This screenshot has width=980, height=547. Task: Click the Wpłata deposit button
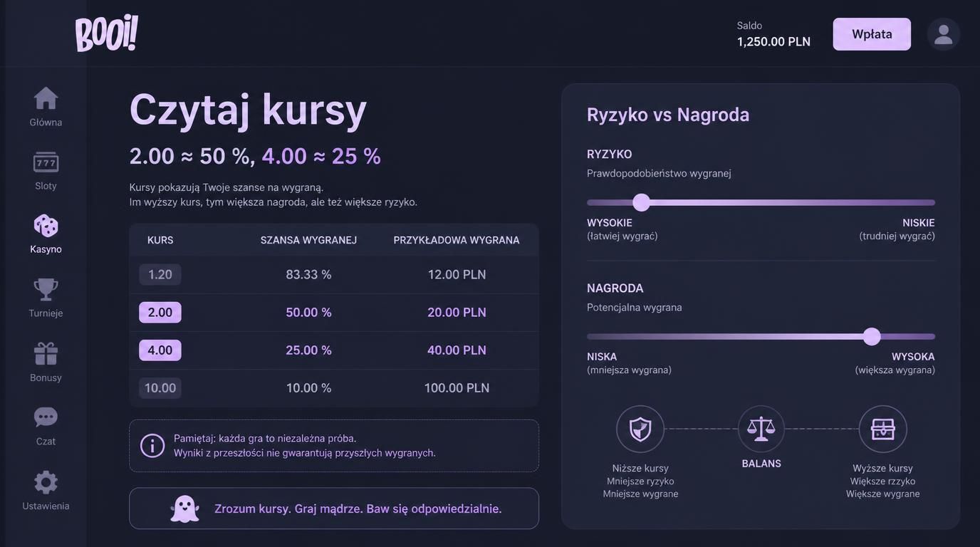pyautogui.click(x=872, y=34)
